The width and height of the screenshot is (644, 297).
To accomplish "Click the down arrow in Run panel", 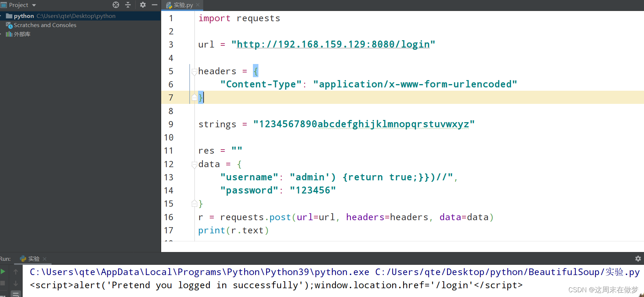I will click(x=16, y=283).
